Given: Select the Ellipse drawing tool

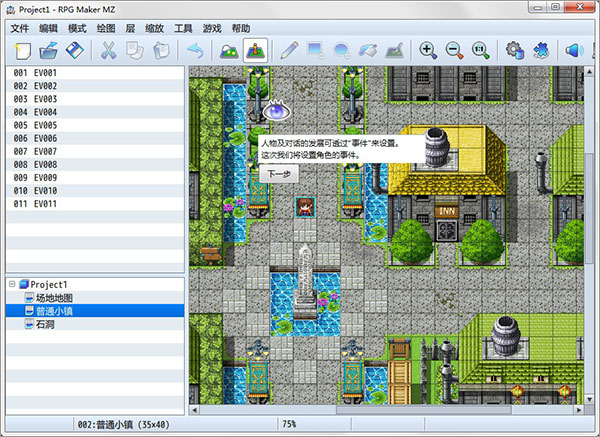Looking at the screenshot, I should (x=342, y=51).
